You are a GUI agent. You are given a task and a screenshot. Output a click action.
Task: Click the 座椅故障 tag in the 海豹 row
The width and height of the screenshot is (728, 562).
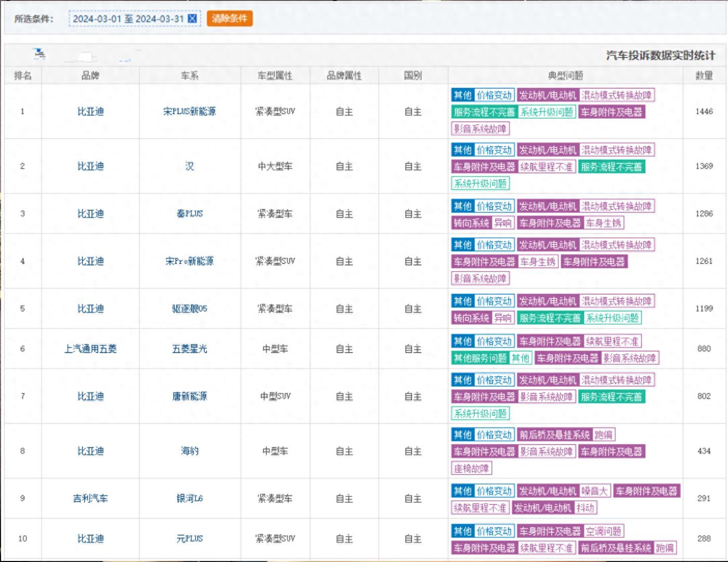[471, 468]
